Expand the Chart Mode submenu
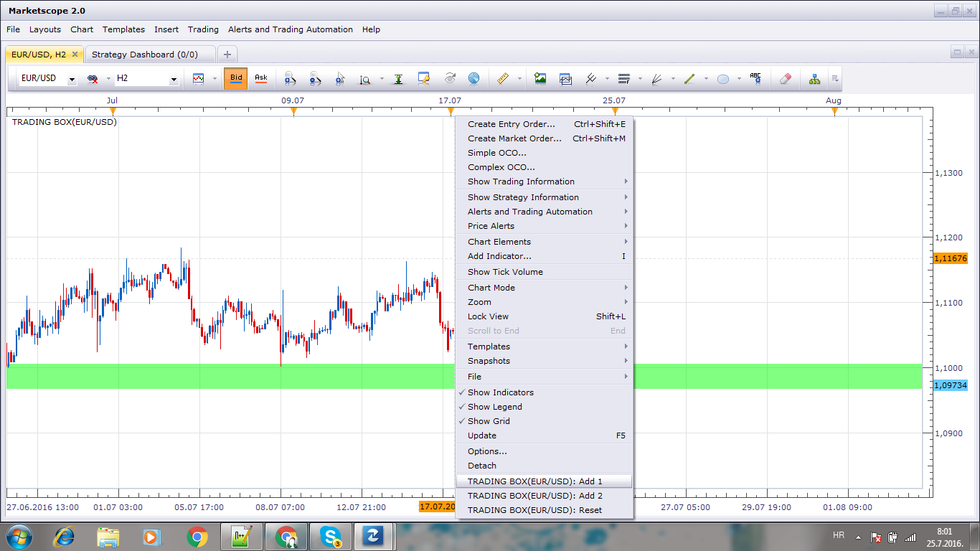 [x=545, y=288]
